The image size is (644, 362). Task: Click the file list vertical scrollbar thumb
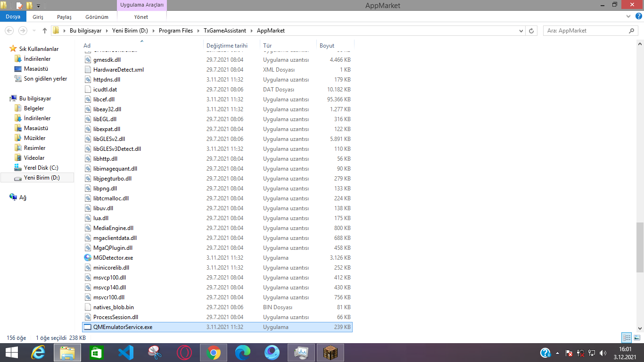[x=640, y=247]
